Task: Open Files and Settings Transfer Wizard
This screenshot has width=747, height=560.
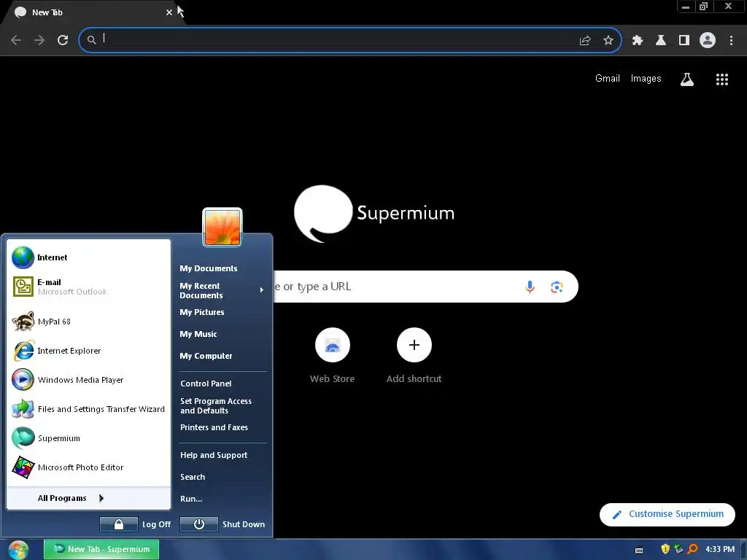Action: [88, 409]
